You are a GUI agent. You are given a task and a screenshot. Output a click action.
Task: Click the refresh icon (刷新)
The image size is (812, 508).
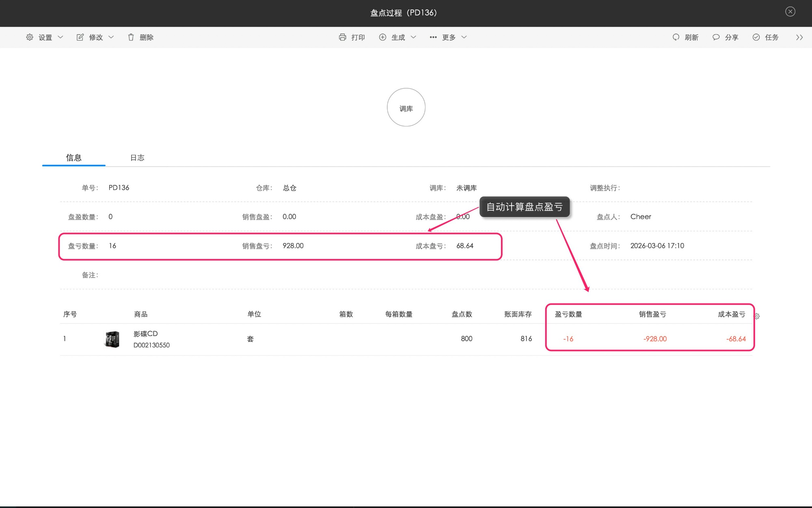coord(676,37)
